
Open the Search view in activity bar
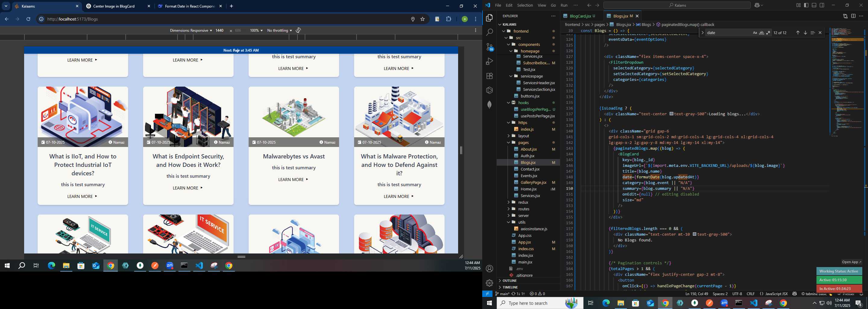tap(489, 32)
